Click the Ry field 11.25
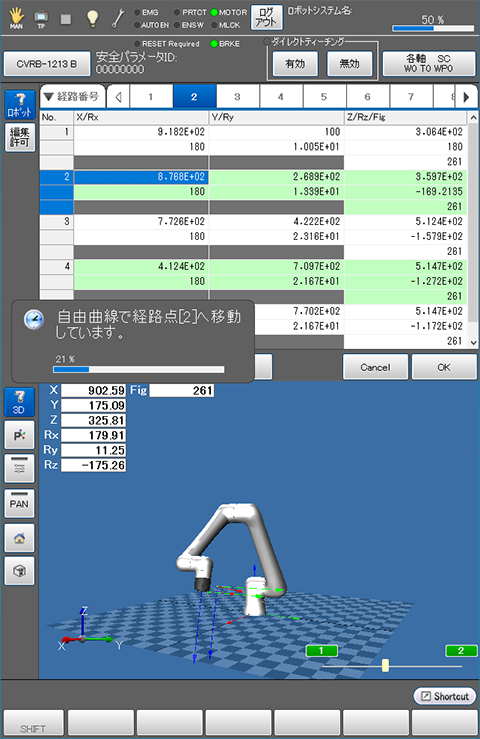480x739 pixels. (93, 450)
